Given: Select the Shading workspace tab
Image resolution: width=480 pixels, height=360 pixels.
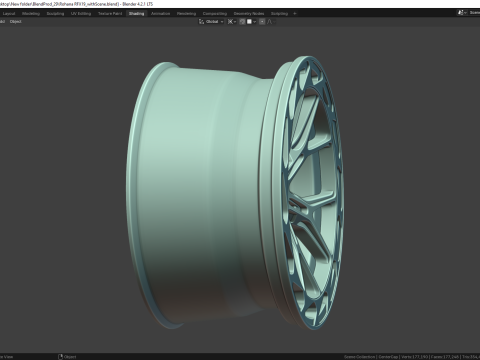Looking at the screenshot, I should [x=136, y=14].
